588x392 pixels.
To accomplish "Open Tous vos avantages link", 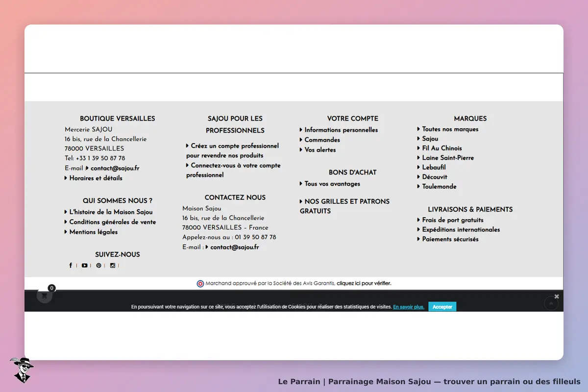I will coord(332,184).
